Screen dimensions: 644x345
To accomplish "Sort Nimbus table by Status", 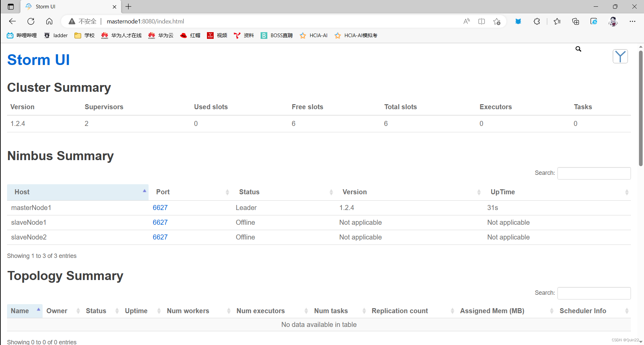I will (284, 192).
